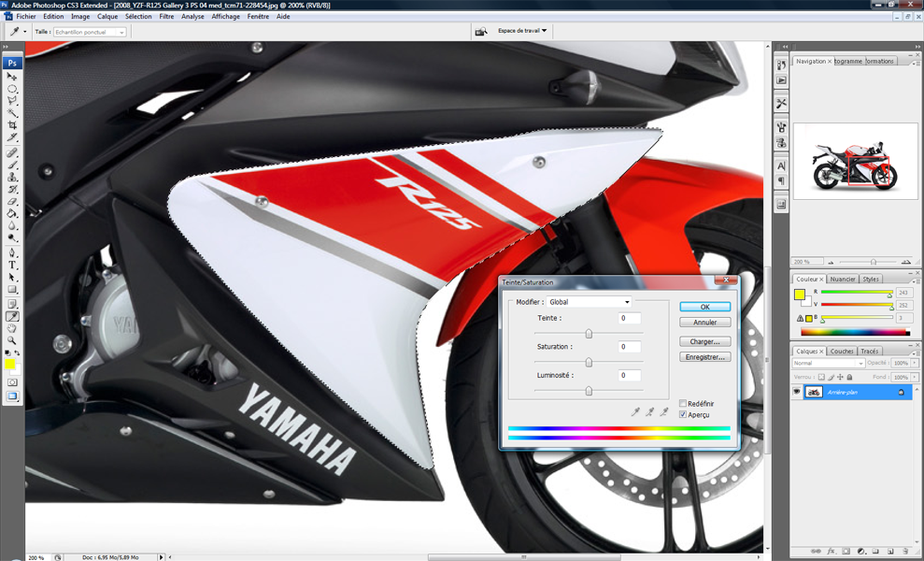Open the Opacité arrow flyout
Screen dimensions: 924x561
coord(915,363)
